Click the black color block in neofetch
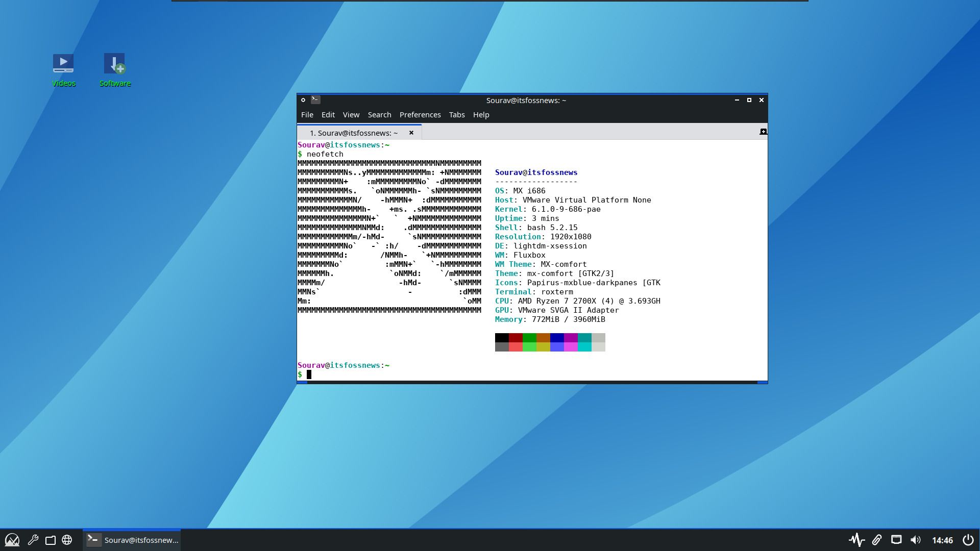This screenshot has height=551, width=980. (502, 338)
